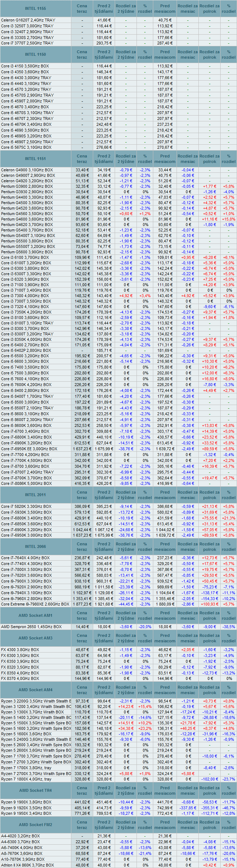Click the +21,3% difference cell
This screenshot has height=868, width=237.
point(229,518)
